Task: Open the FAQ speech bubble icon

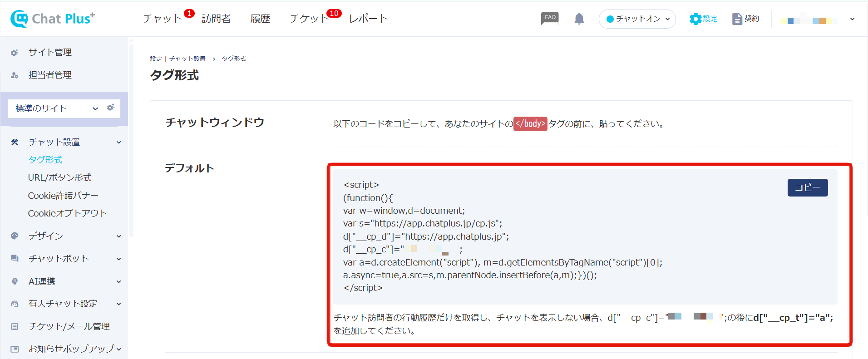Action: coord(550,18)
